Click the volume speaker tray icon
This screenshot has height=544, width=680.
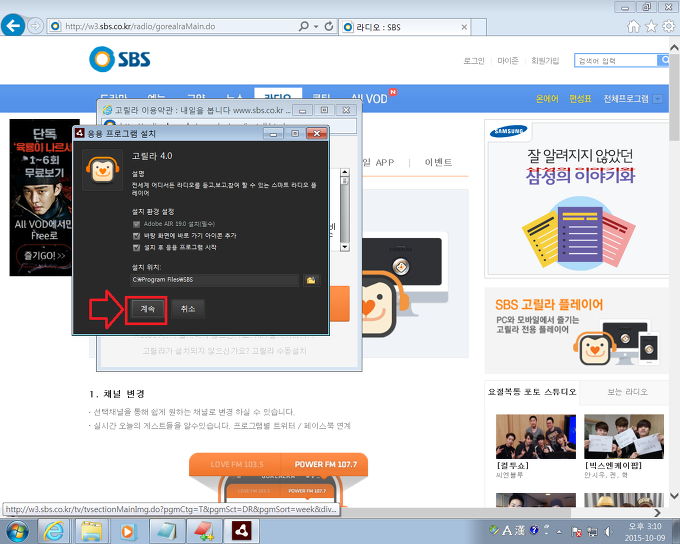[608, 531]
